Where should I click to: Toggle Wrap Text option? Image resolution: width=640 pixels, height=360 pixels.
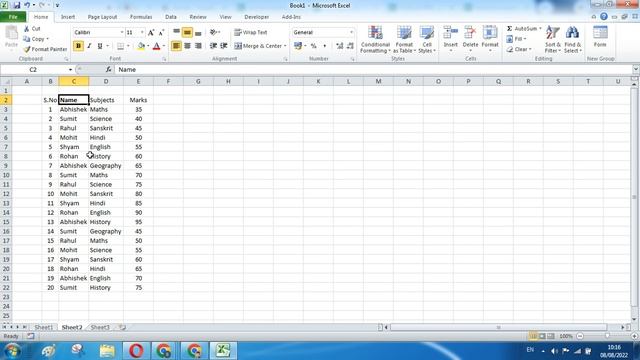[251, 32]
